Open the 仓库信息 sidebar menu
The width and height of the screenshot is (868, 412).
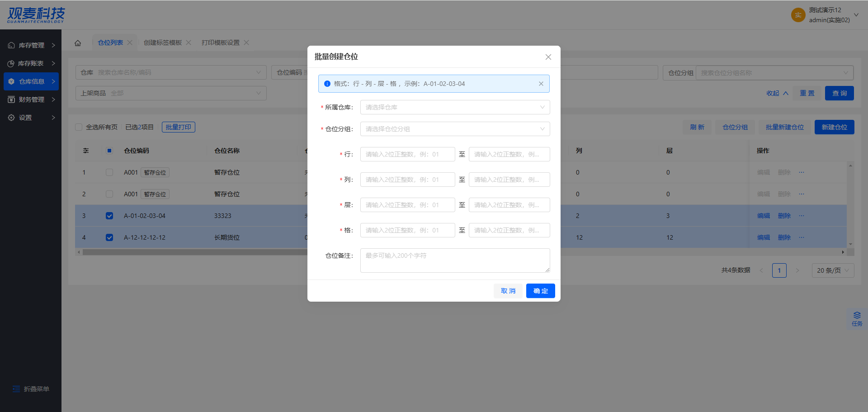tap(31, 81)
